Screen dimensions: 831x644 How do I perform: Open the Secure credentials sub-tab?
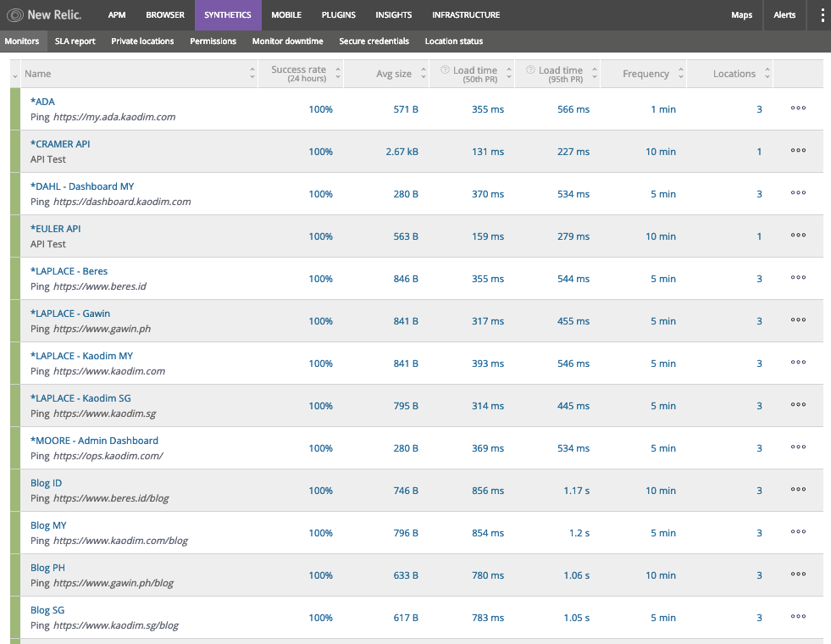[374, 42]
